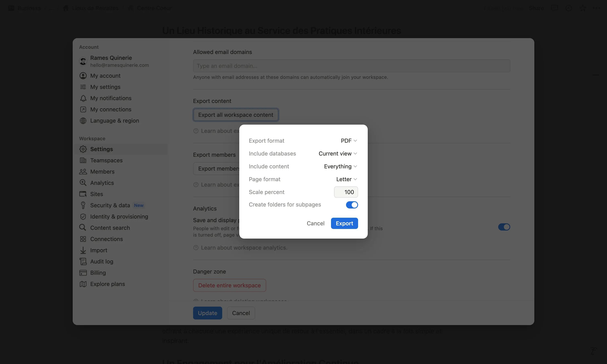The image size is (607, 364).
Task: Click the Sites window icon
Action: [x=83, y=194]
